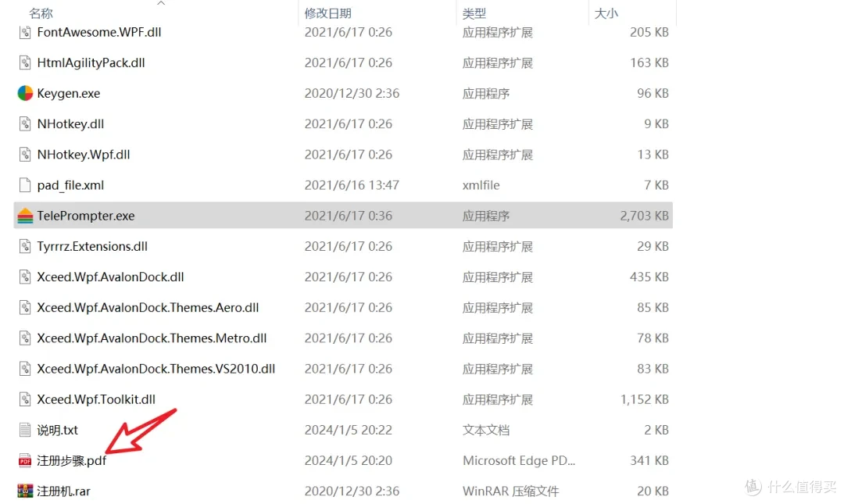This screenshot has width=844, height=504.
Task: Select the HtmlAgilityPack.dll file name
Action: click(x=91, y=63)
